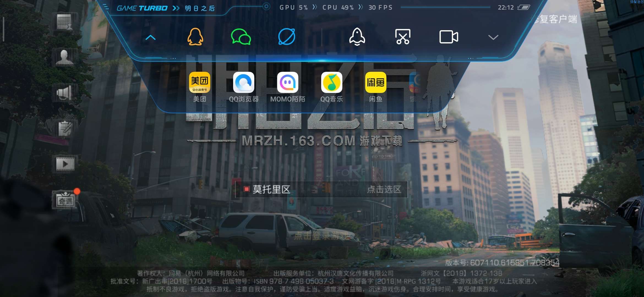The image size is (644, 297).
Task: Open the account profile icon
Action: coord(64,57)
